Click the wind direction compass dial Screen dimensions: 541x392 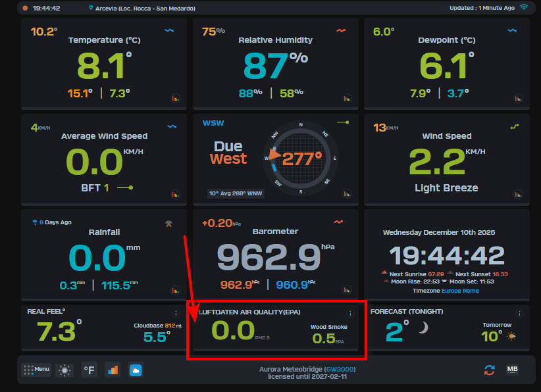tap(301, 157)
